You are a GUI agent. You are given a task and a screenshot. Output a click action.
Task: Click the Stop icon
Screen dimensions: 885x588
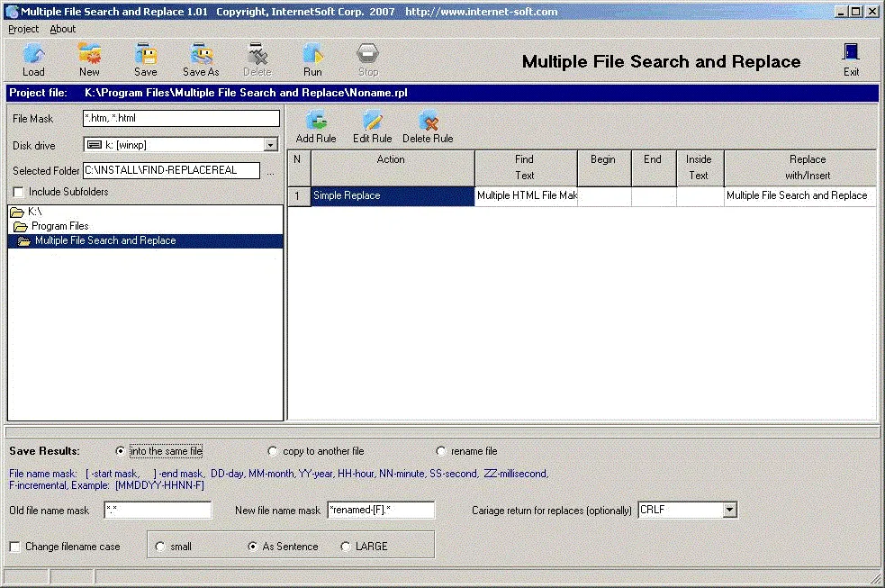tap(367, 56)
